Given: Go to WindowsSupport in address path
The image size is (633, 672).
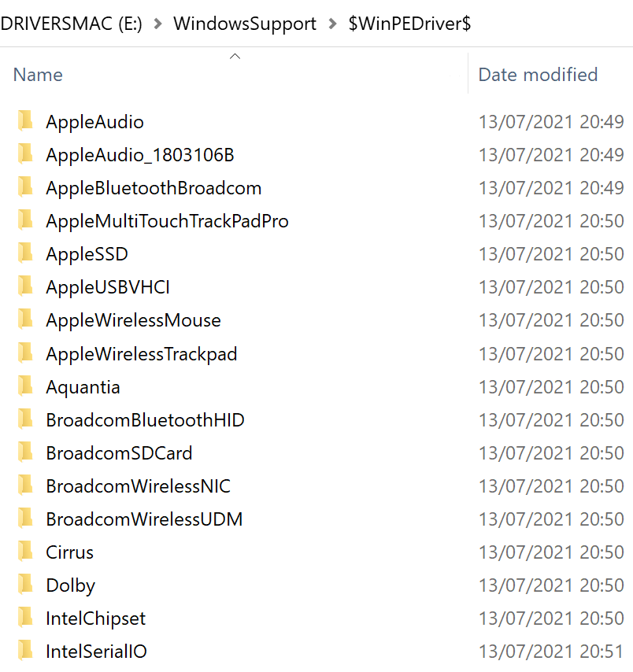Looking at the screenshot, I should tap(245, 24).
